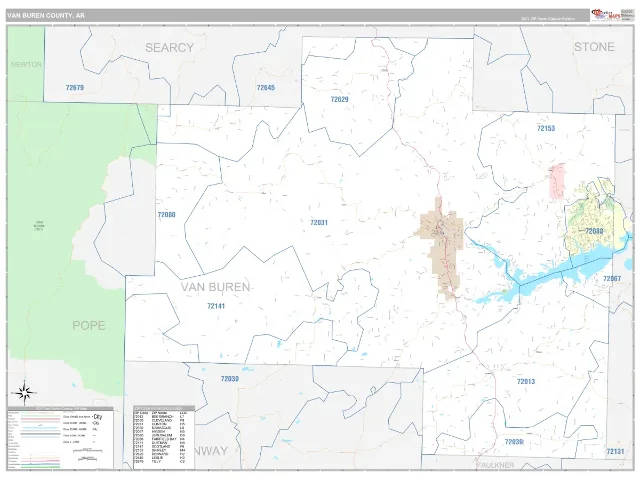The image size is (640, 480).
Task: Select ZIP code label 72679
Action: 75,87
